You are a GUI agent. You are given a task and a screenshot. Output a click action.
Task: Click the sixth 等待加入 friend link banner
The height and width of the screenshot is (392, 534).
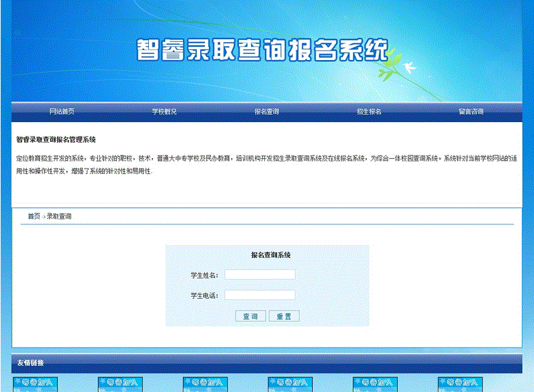point(460,384)
